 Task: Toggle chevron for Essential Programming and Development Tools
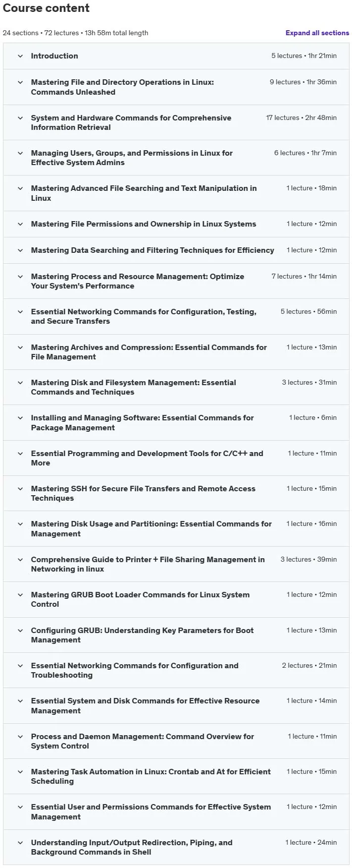tap(20, 454)
